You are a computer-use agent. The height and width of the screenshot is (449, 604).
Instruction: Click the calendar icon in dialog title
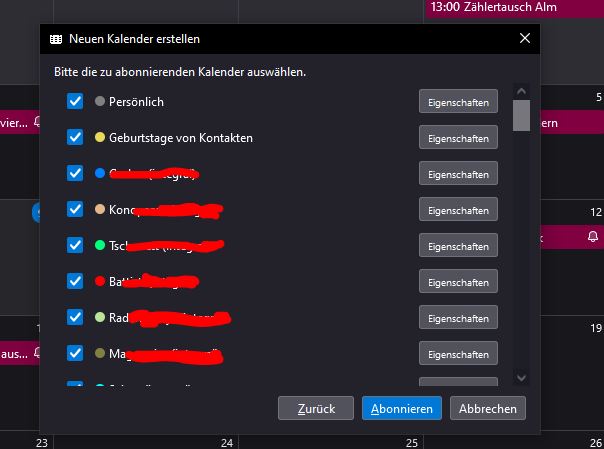(56, 39)
